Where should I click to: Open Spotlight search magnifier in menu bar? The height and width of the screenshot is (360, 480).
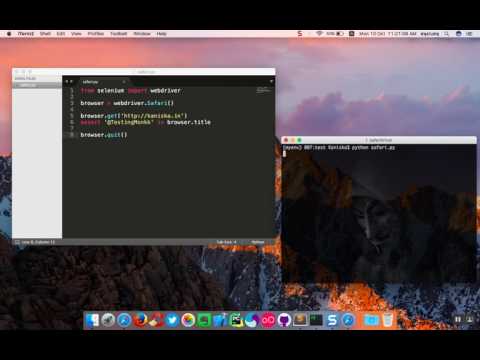pyautogui.click(x=446, y=34)
